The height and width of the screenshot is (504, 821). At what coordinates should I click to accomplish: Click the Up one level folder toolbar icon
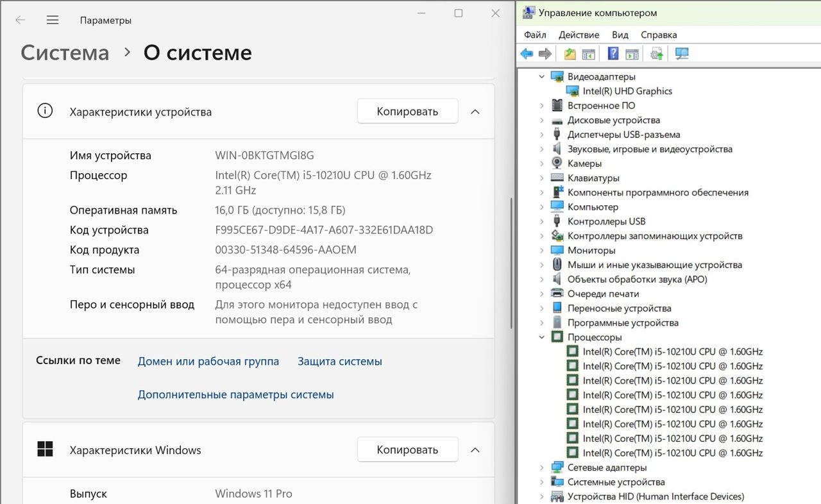point(570,54)
